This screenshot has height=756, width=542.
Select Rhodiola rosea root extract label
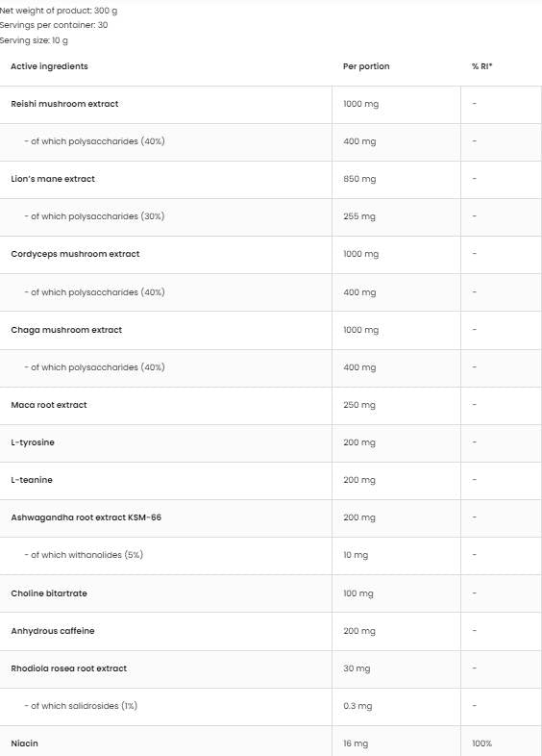(x=69, y=668)
